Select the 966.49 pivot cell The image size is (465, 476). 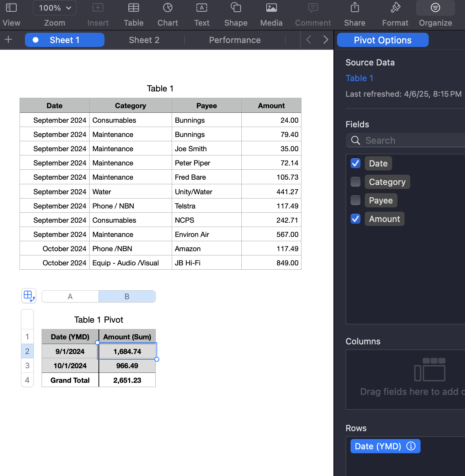127,365
